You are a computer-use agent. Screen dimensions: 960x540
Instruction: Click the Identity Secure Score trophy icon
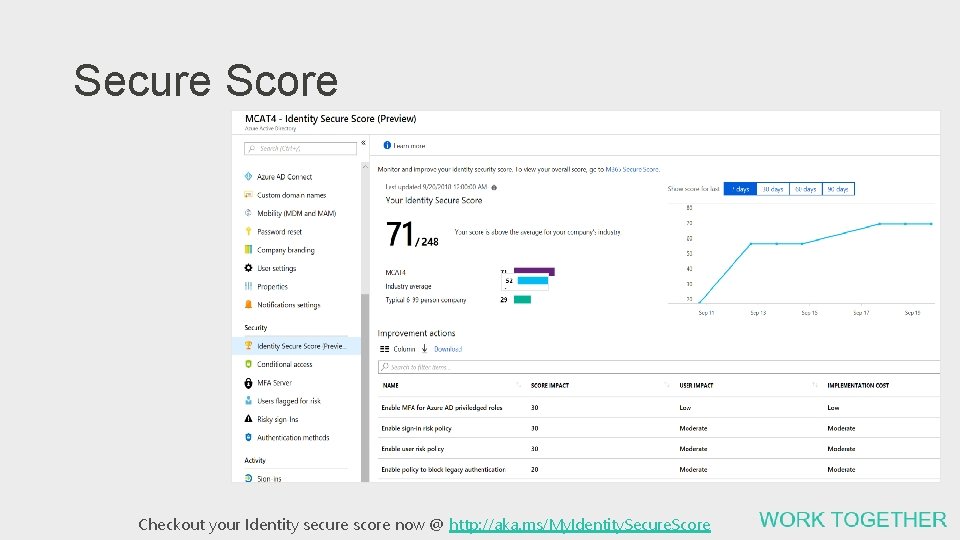[x=248, y=345]
